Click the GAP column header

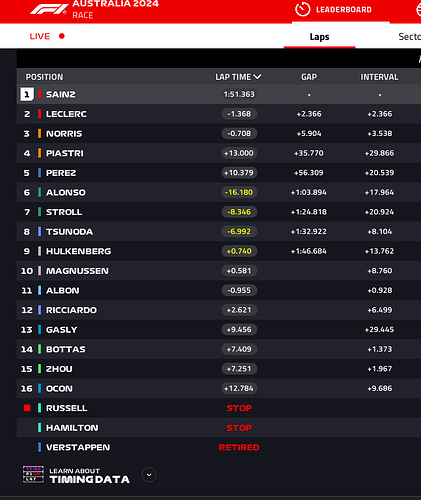tap(309, 77)
